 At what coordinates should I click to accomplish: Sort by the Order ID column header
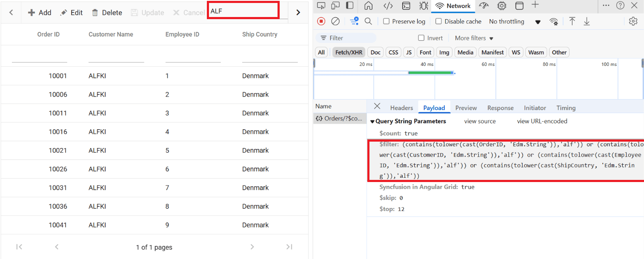pos(49,34)
